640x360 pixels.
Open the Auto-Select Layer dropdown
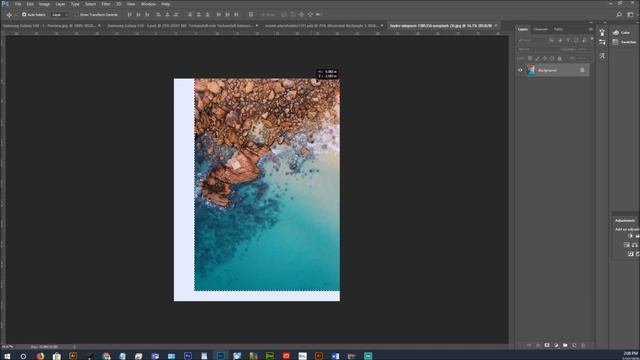(60, 15)
